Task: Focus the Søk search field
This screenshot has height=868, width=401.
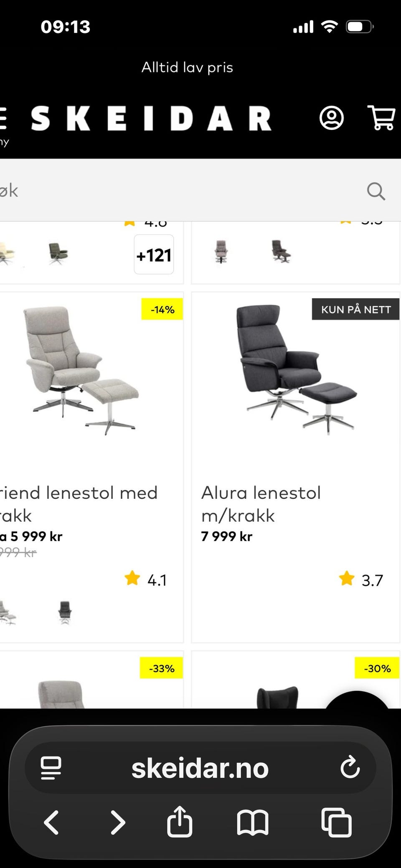Action: [180, 190]
